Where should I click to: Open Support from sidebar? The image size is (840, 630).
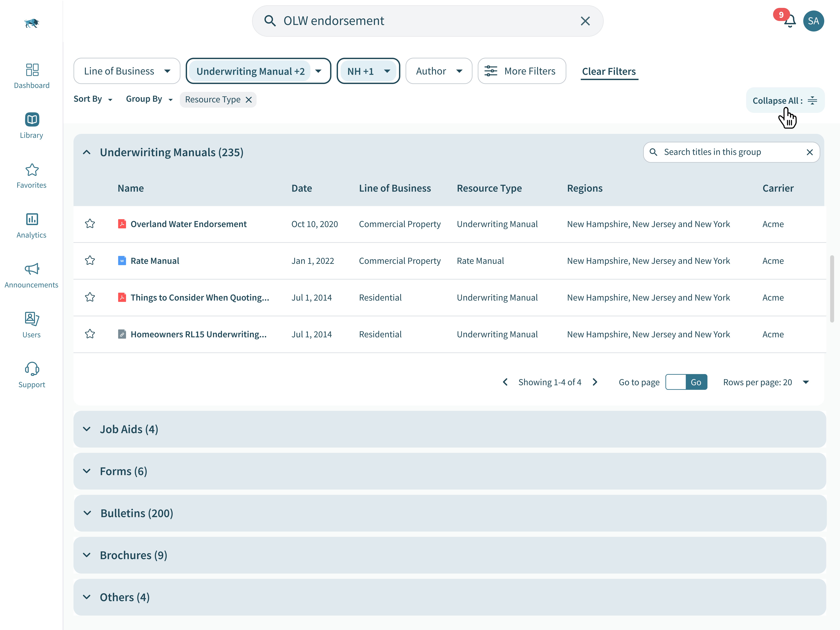[x=32, y=375]
